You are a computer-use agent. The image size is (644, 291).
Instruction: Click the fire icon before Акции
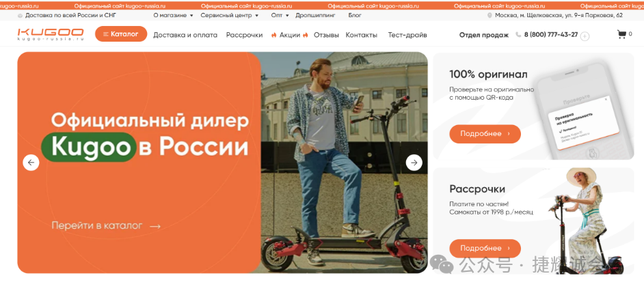click(273, 36)
